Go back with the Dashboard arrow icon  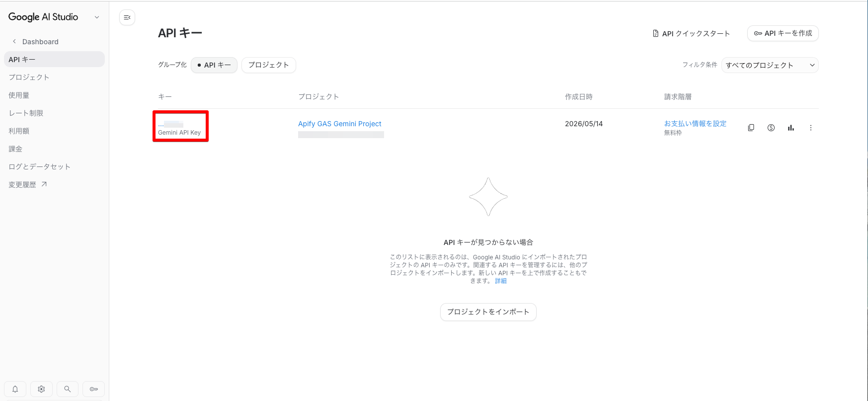14,41
